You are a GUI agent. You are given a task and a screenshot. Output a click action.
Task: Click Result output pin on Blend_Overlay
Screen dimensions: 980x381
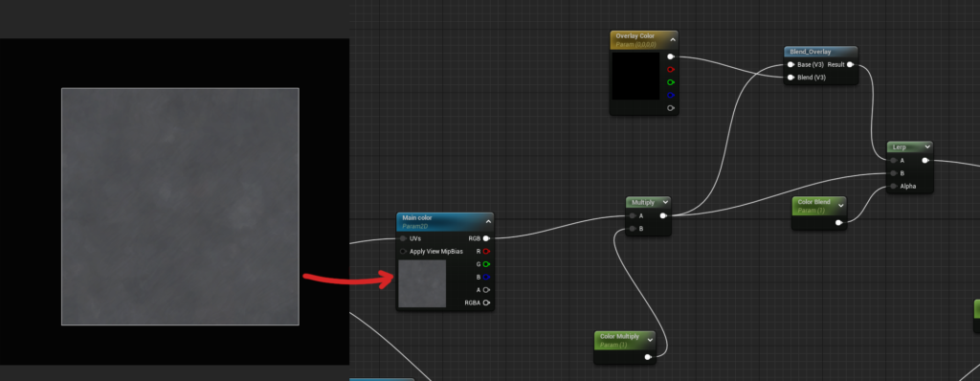(x=850, y=64)
